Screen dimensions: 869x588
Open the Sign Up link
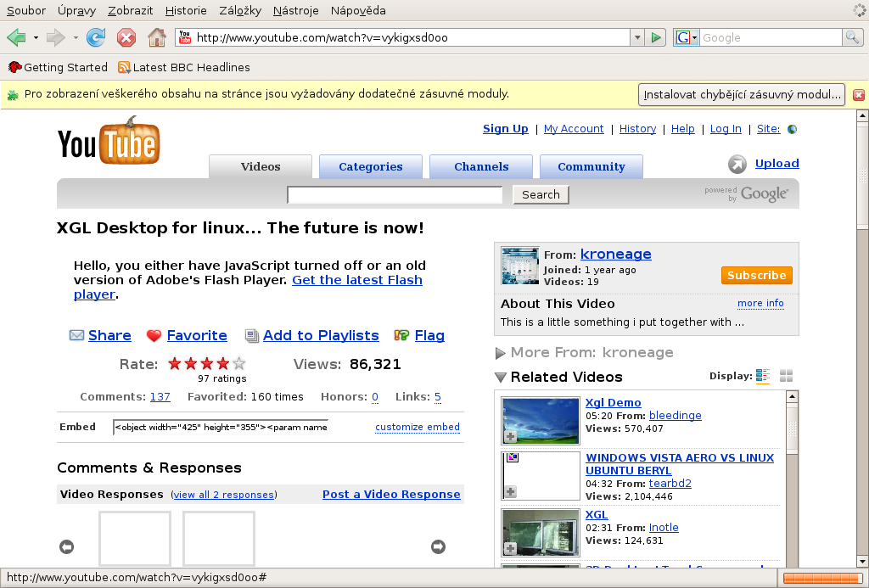(x=506, y=129)
